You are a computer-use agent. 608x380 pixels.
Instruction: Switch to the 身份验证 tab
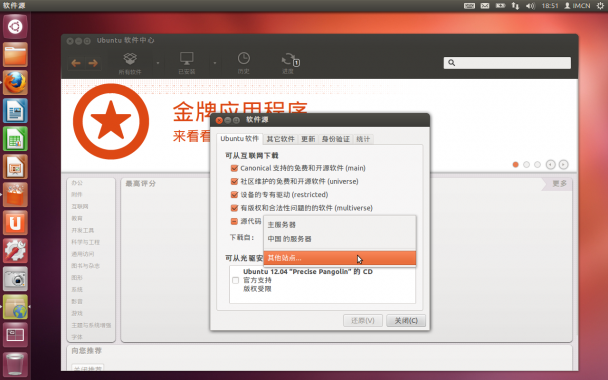pos(336,139)
